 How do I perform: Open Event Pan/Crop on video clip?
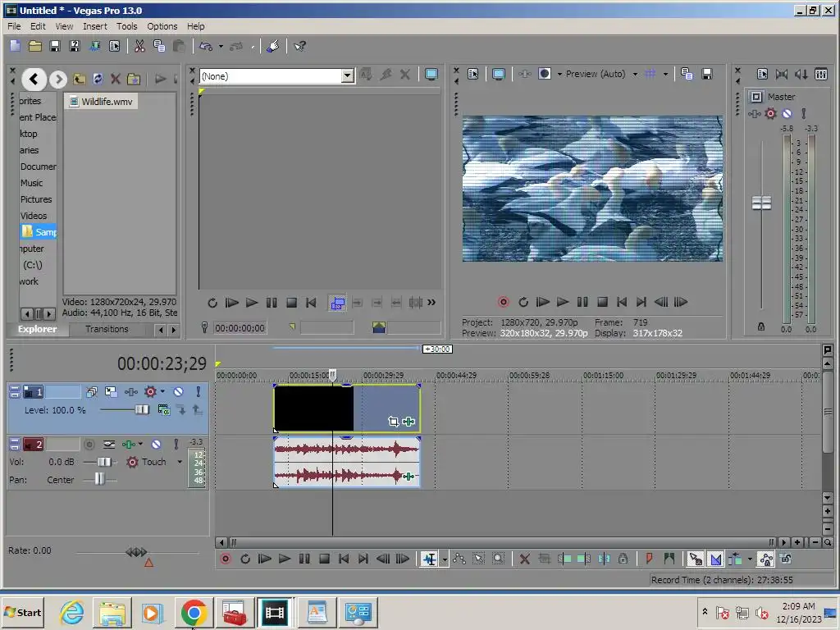point(393,422)
